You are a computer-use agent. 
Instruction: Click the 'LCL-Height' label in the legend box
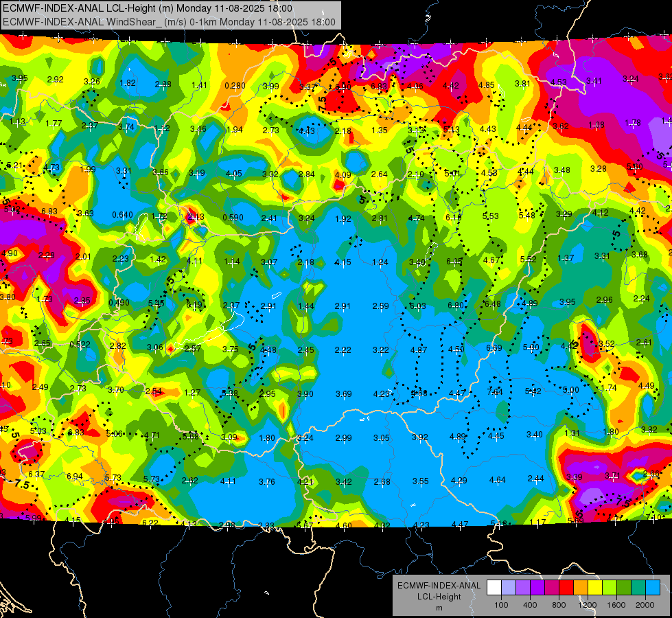(439, 597)
